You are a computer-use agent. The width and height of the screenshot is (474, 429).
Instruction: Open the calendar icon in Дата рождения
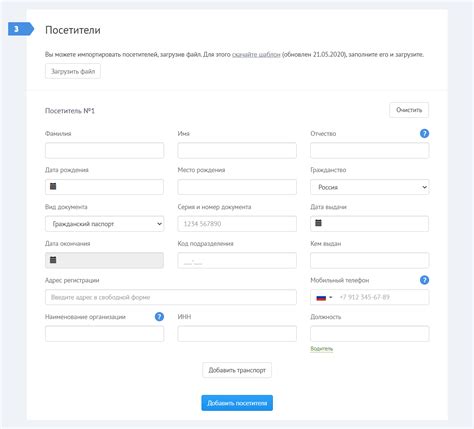click(53, 186)
